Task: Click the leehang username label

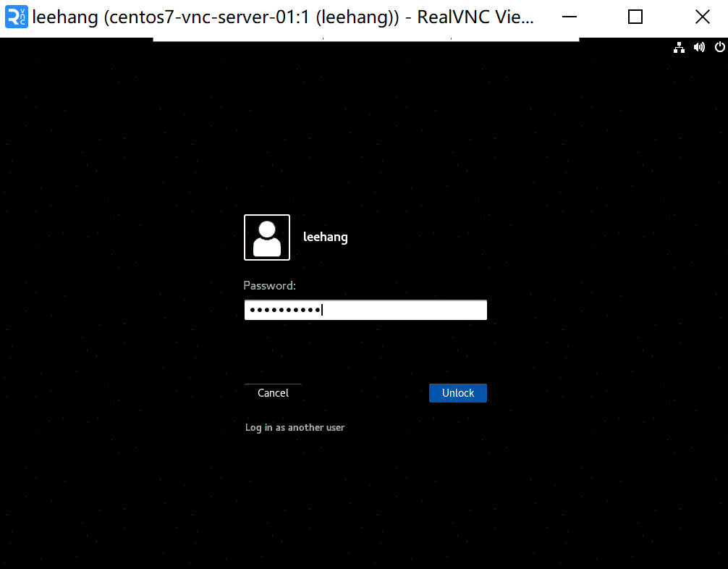Action: pyautogui.click(x=325, y=237)
